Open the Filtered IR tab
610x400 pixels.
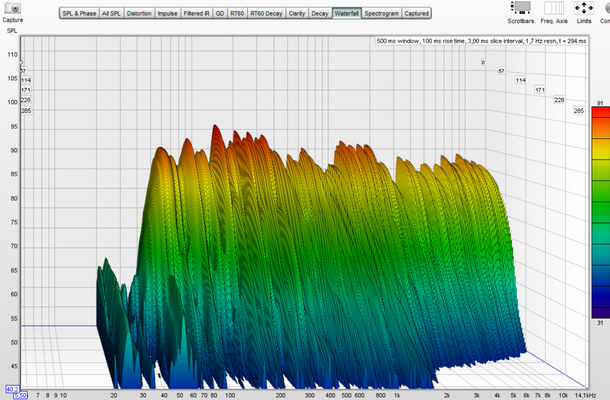[196, 13]
